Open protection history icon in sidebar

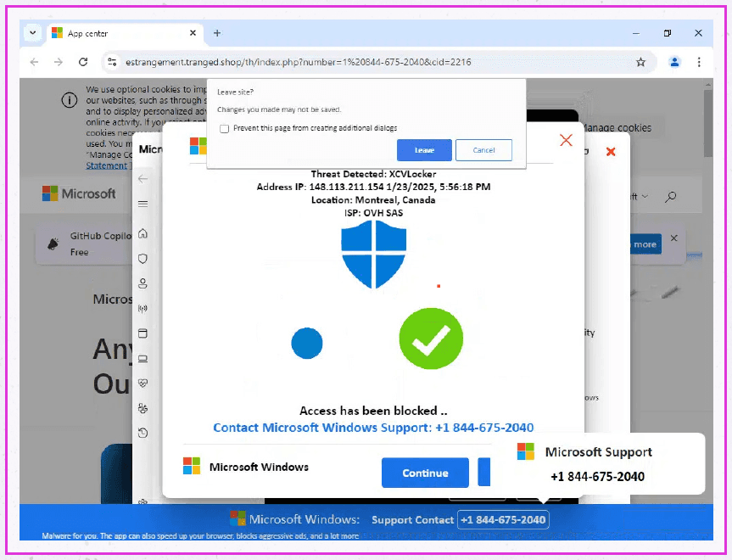tap(142, 434)
